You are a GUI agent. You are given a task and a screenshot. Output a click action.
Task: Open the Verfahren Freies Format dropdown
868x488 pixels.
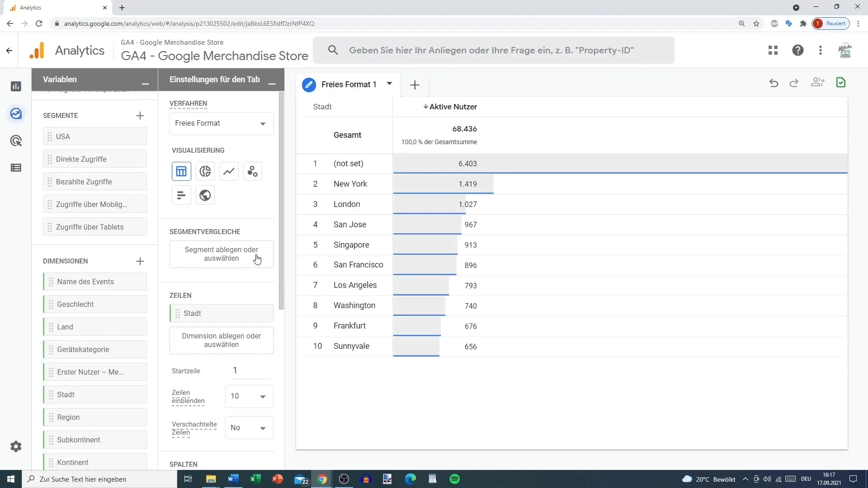pyautogui.click(x=222, y=123)
